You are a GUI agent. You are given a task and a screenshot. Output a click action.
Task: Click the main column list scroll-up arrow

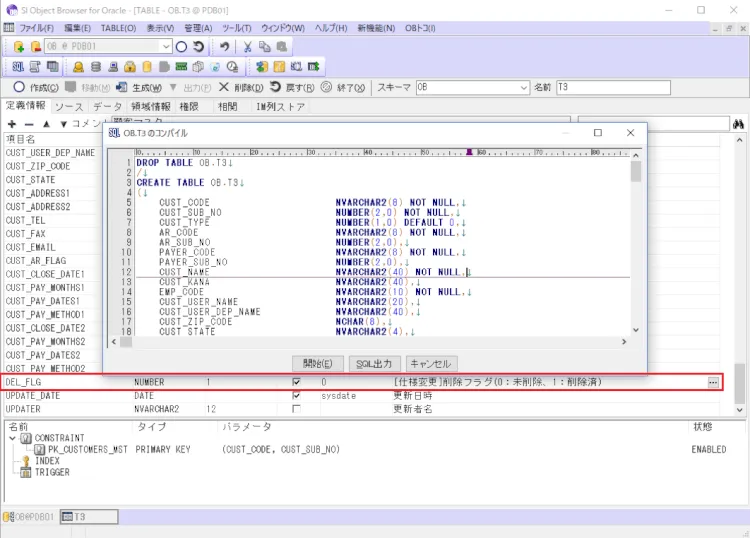[x=739, y=140]
